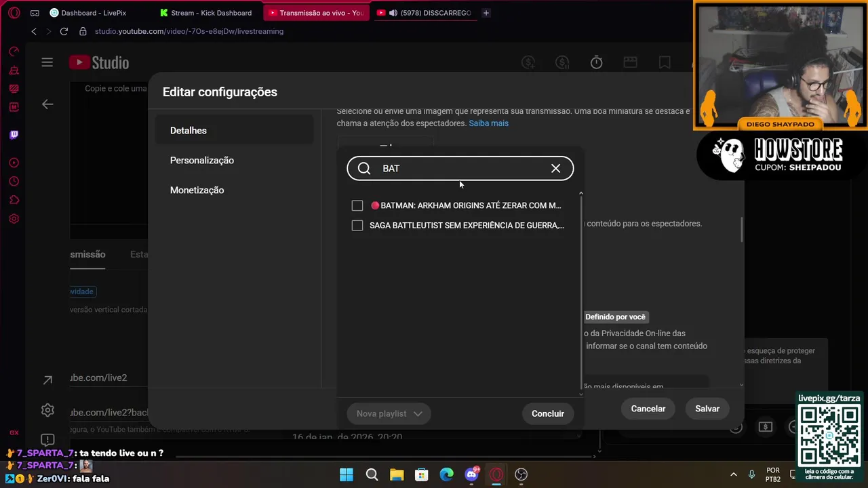
Task: Open the M icon in Opera sidebar
Action: click(14, 107)
